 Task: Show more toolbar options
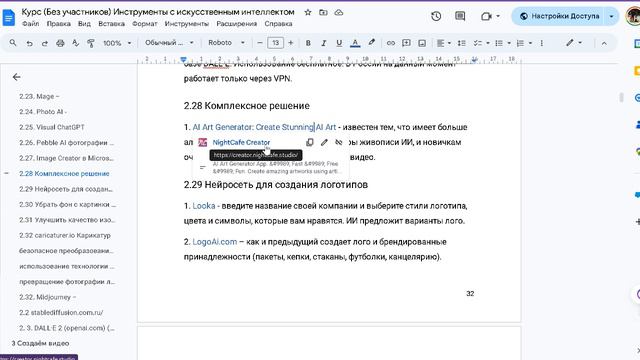pos(542,43)
